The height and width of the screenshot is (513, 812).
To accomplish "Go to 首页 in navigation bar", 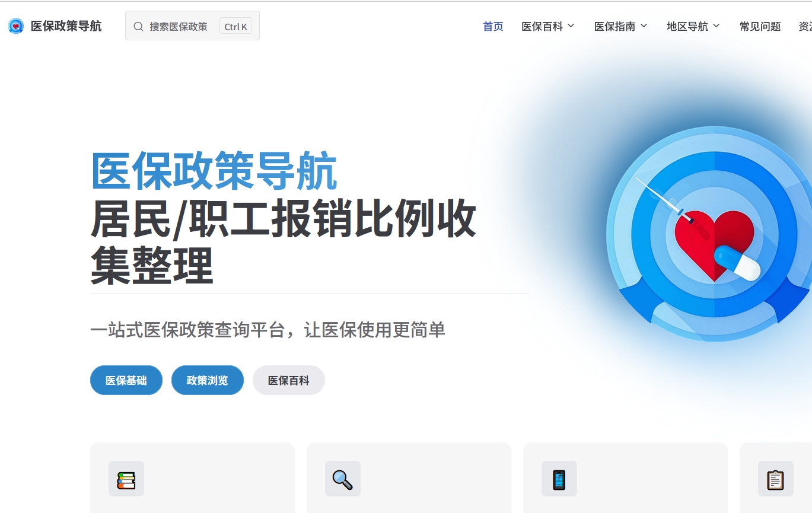I will tap(493, 26).
